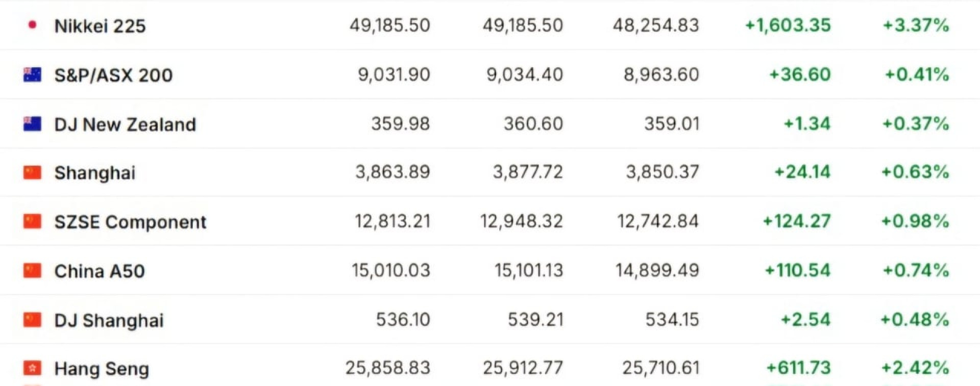The width and height of the screenshot is (980, 386).
Task: Go to the DJ New Zealand index
Action: coord(125,124)
